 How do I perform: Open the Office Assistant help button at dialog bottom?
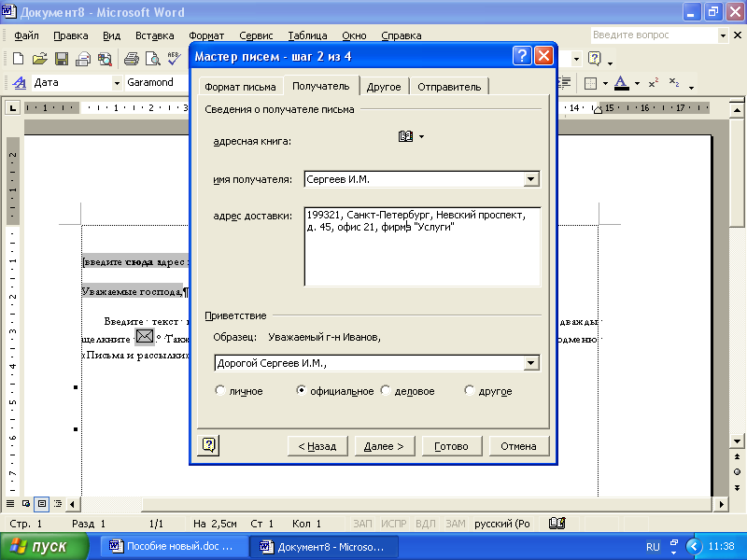point(208,445)
